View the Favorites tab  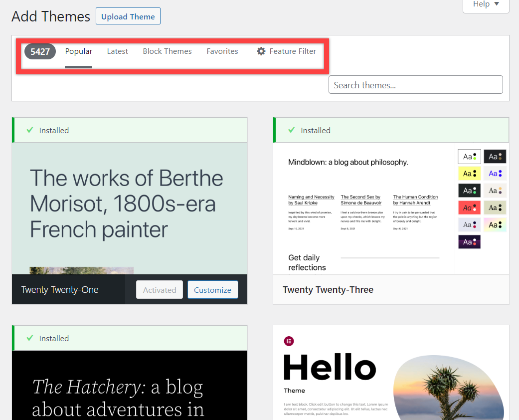click(222, 51)
